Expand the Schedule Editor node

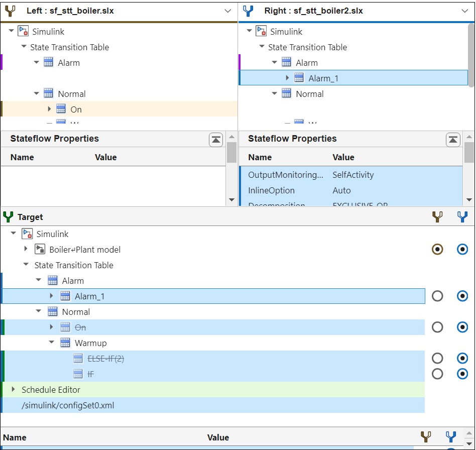pos(13,389)
